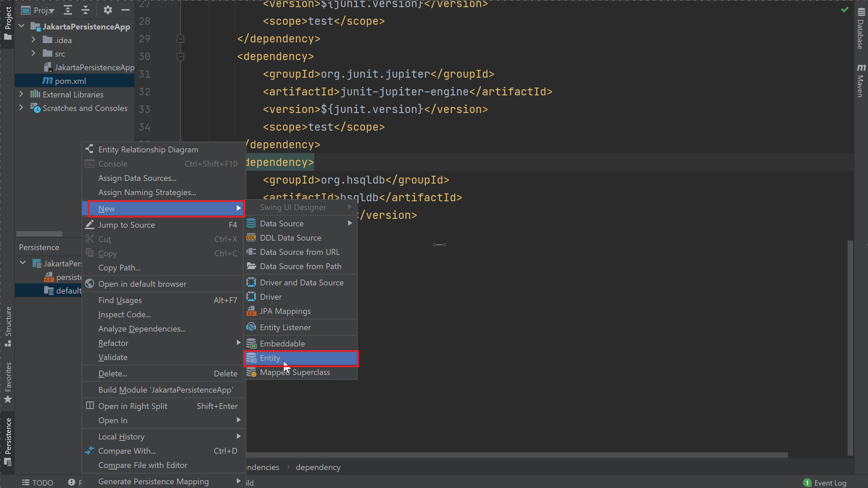Click the Refactor context menu item
Viewport: 868px width, 488px height.
coord(113,343)
